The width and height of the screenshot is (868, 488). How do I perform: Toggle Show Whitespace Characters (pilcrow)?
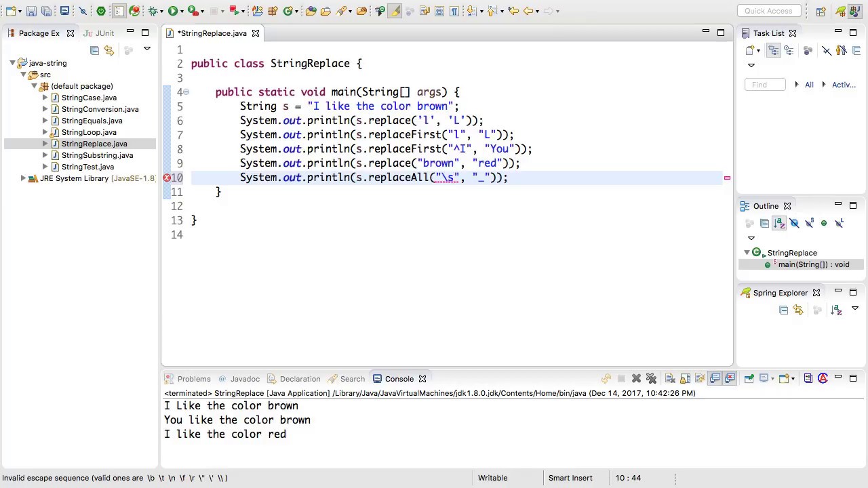coord(454,11)
